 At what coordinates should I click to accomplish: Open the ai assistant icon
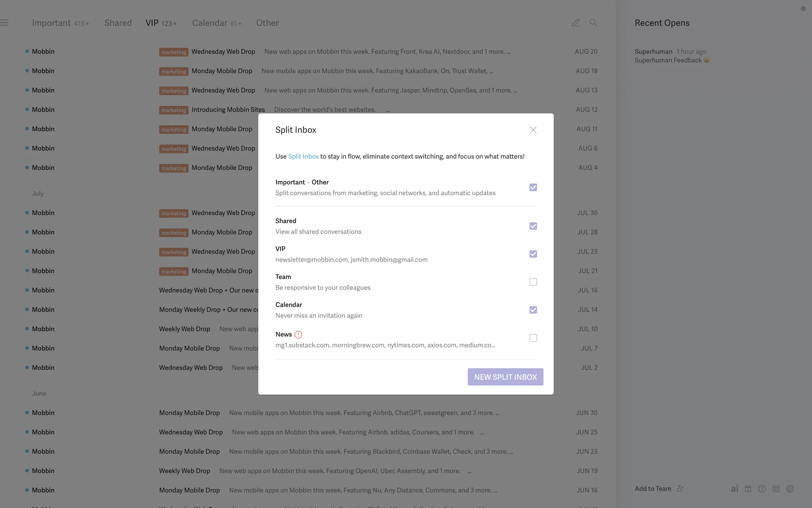[x=735, y=489]
